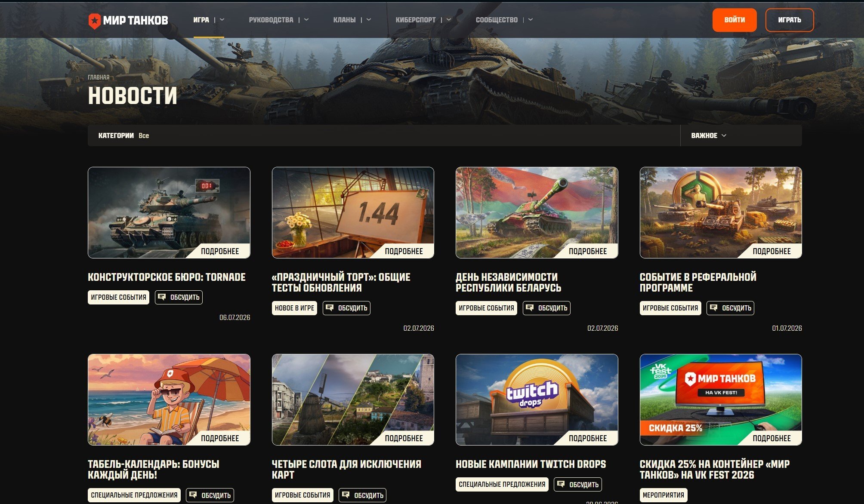Click Игровые события tag under реферальной программе
This screenshot has height=504, width=864.
pyautogui.click(x=670, y=308)
